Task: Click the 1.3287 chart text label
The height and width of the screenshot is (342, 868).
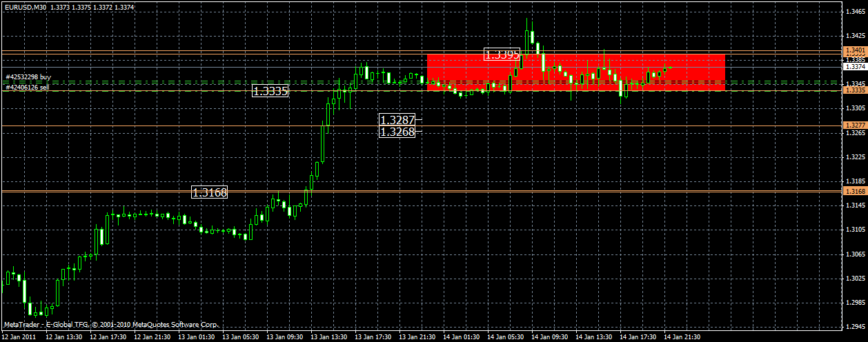Action: (397, 119)
